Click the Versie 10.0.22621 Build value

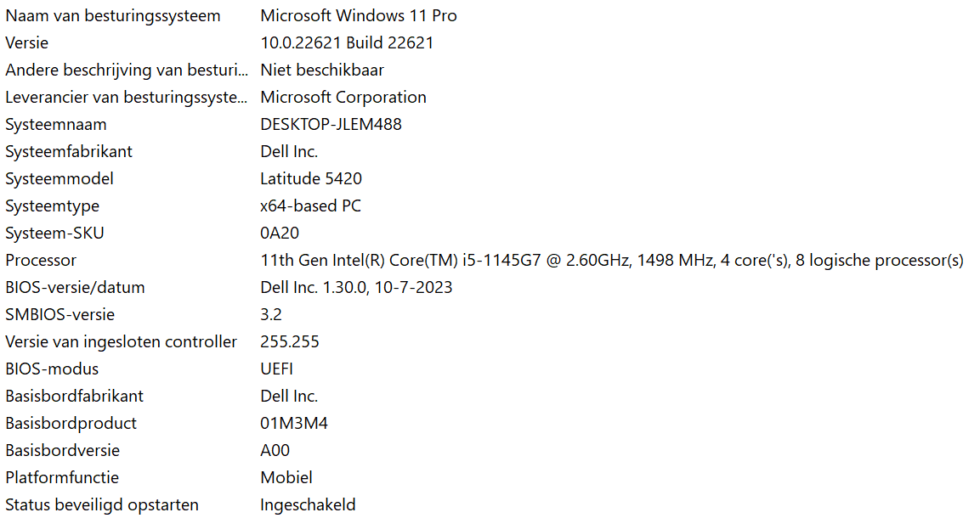(347, 43)
